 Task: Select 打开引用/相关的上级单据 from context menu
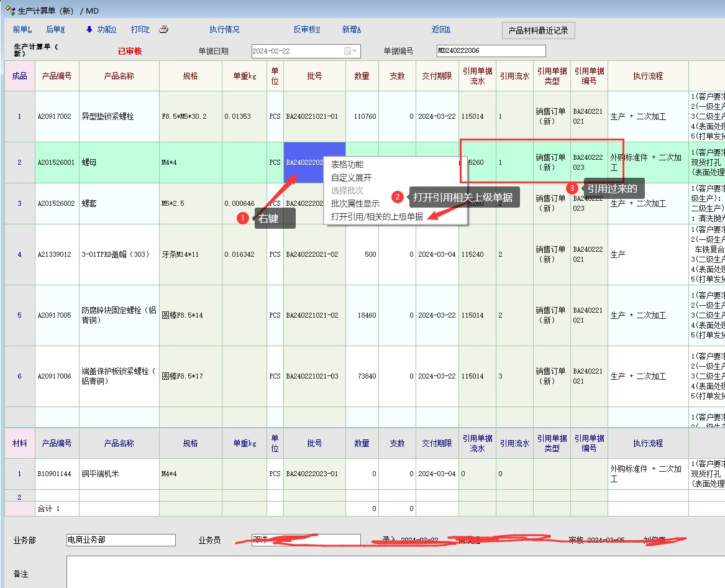376,216
